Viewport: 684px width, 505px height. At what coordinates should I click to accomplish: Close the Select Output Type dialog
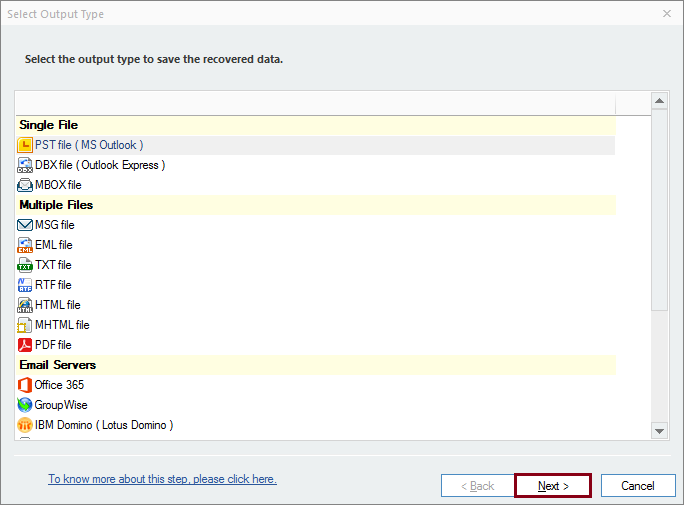click(x=667, y=14)
